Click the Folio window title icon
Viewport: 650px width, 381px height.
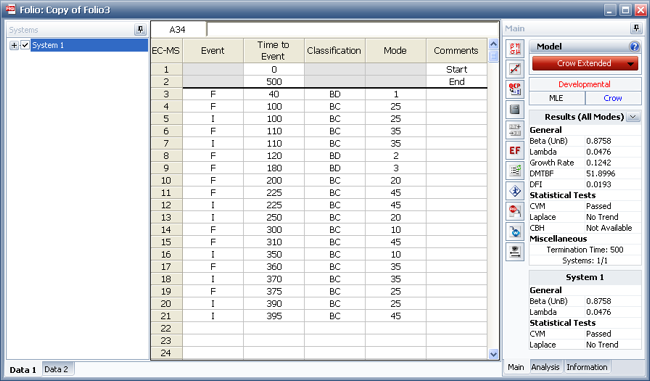point(10,9)
